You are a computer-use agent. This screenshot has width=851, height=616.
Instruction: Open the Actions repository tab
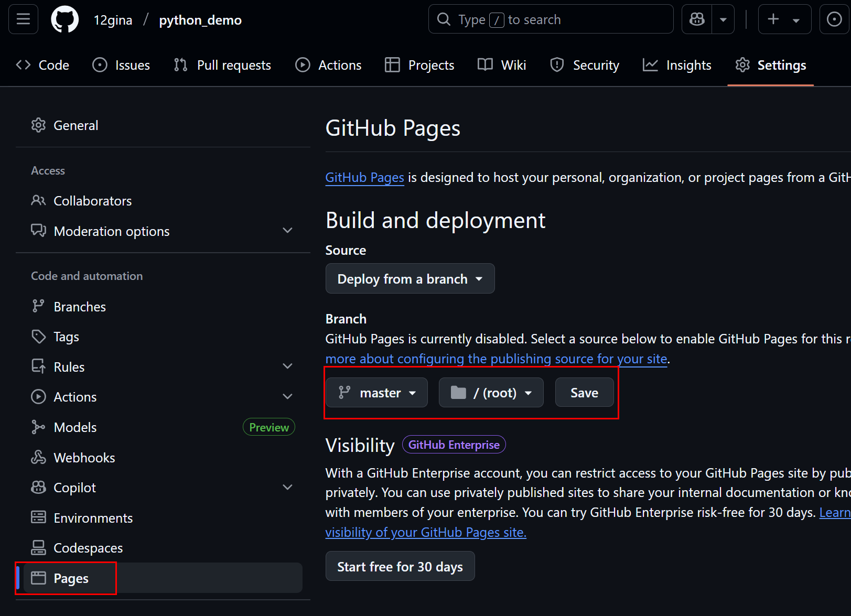click(x=328, y=65)
